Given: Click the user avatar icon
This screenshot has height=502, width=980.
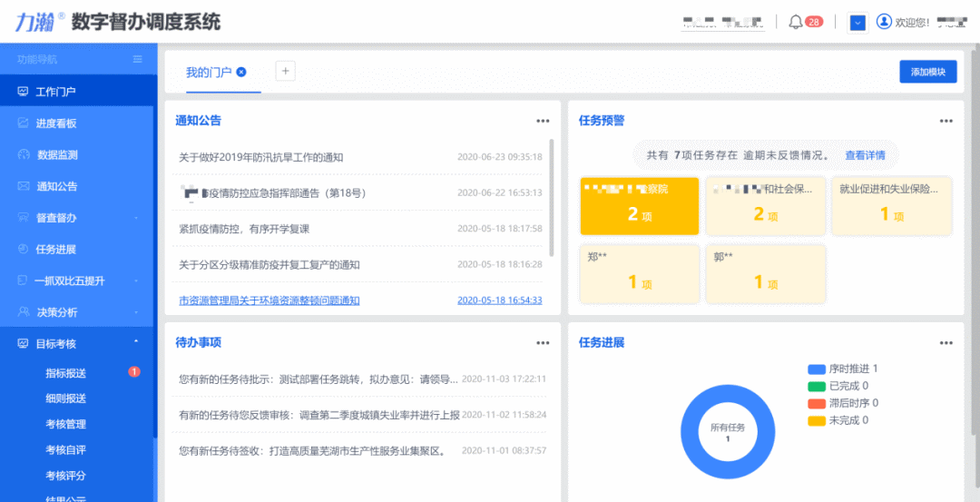Looking at the screenshot, I should pyautogui.click(x=884, y=22).
